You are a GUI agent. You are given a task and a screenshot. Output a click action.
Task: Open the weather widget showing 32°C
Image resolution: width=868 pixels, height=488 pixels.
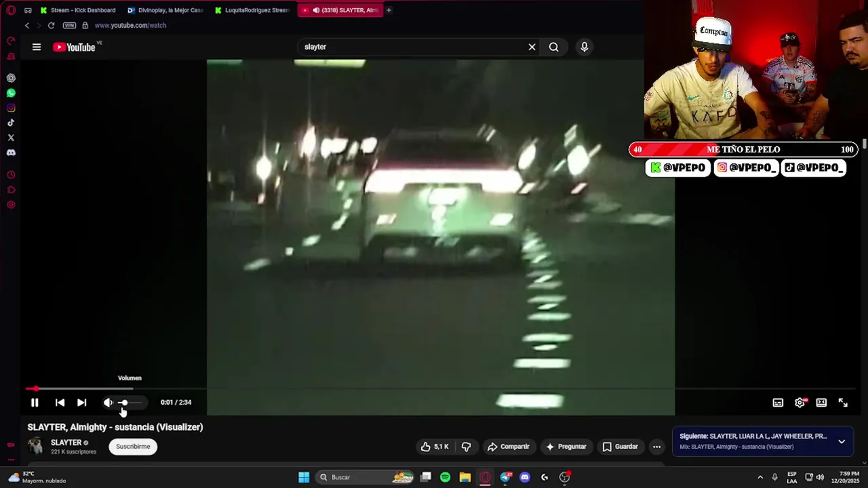(x=37, y=477)
